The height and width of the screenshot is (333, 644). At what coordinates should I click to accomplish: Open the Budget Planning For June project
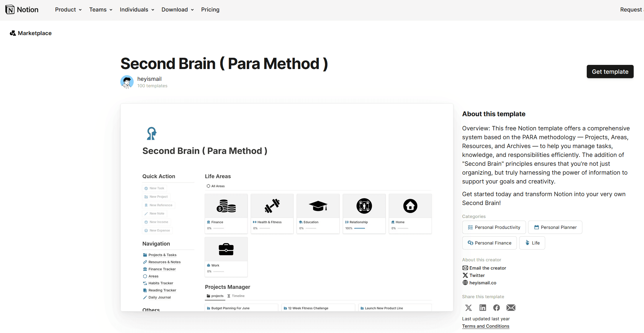[241, 308]
